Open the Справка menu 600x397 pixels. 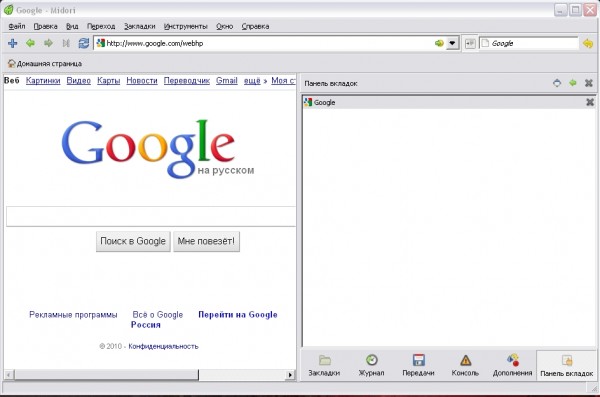pos(256,26)
